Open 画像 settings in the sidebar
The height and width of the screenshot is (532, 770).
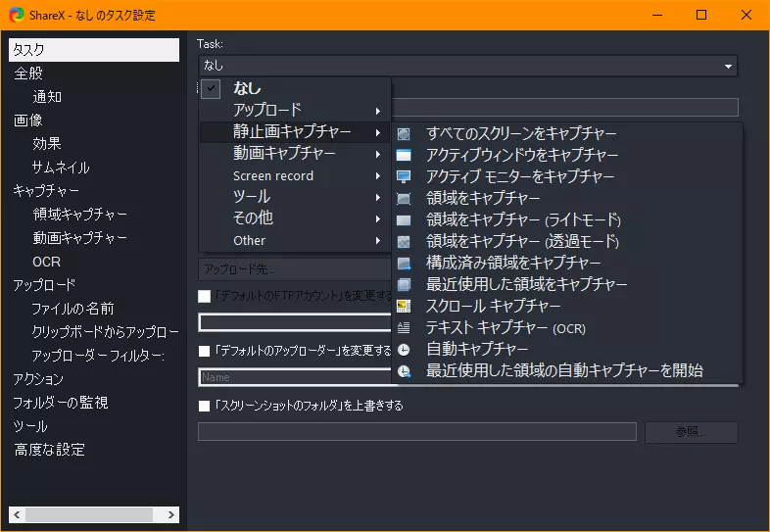point(28,121)
